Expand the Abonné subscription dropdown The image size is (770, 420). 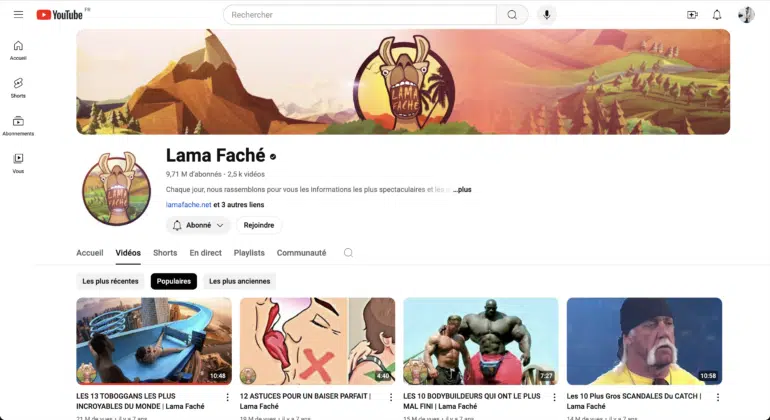click(198, 225)
